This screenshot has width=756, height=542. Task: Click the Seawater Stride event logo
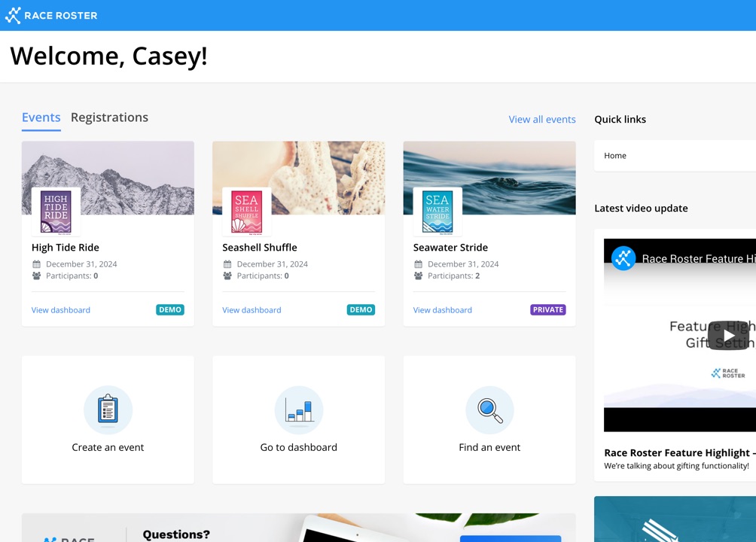pos(437,212)
